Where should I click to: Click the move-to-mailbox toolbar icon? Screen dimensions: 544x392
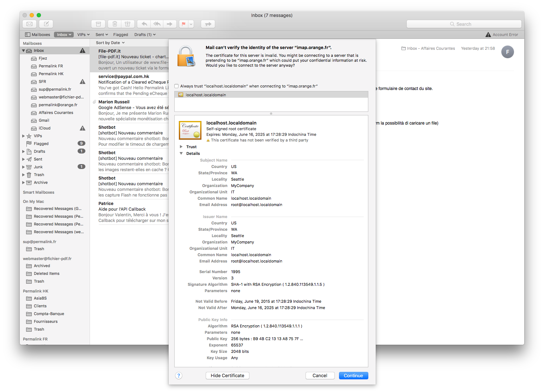tap(208, 24)
